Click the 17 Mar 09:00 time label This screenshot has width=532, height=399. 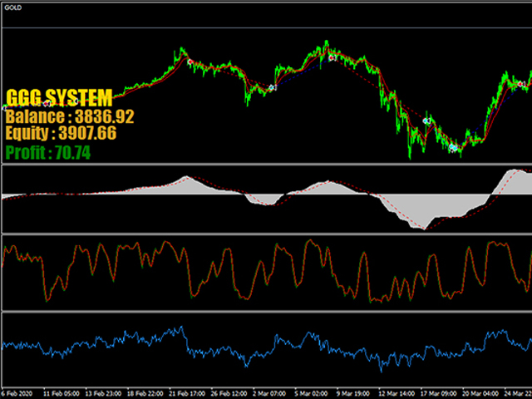pos(439,393)
